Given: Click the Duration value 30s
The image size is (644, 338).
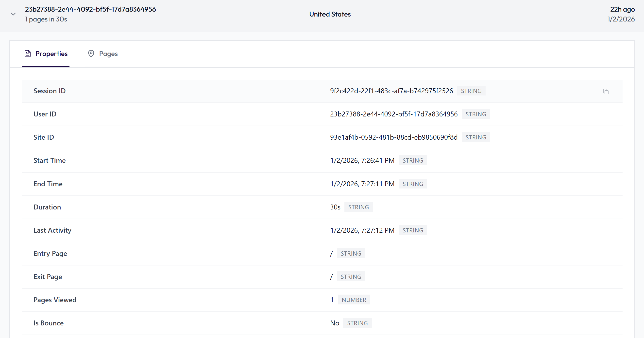Looking at the screenshot, I should (x=335, y=207).
